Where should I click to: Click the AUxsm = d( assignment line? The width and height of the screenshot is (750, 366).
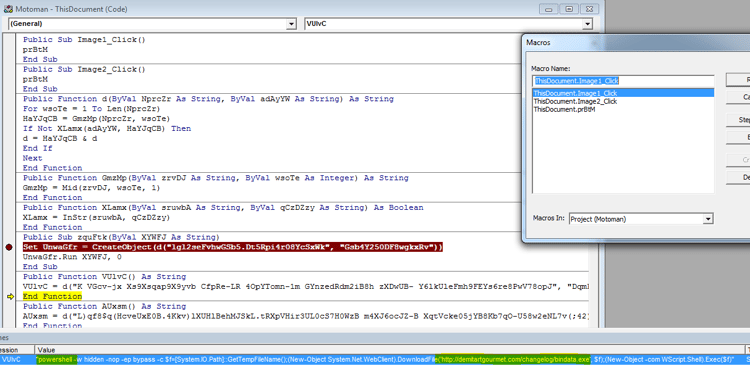tap(305, 316)
